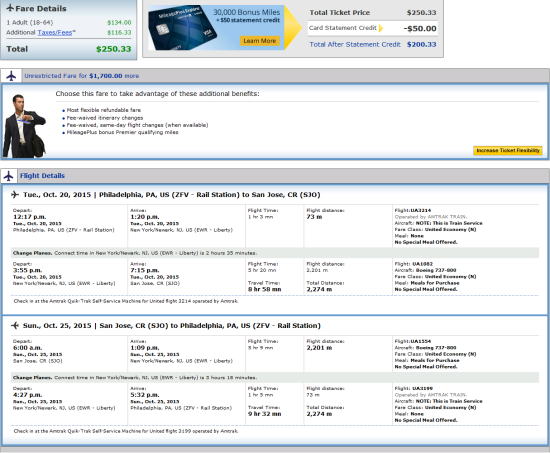Click the -$50.00 statement credit value

(420, 29)
